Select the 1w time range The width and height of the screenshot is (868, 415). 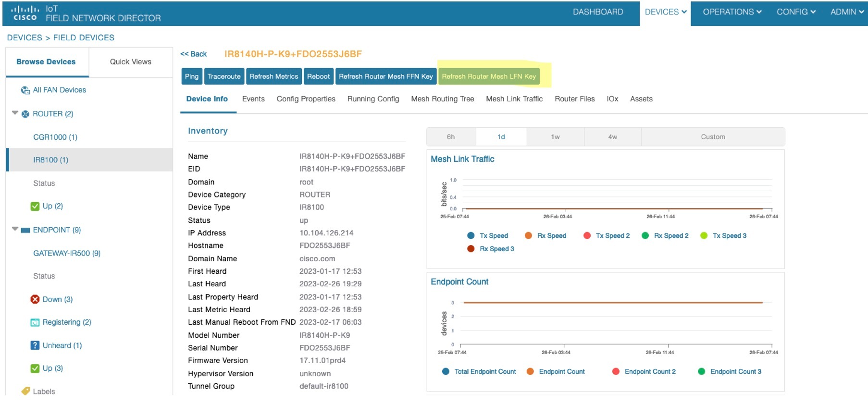point(556,137)
